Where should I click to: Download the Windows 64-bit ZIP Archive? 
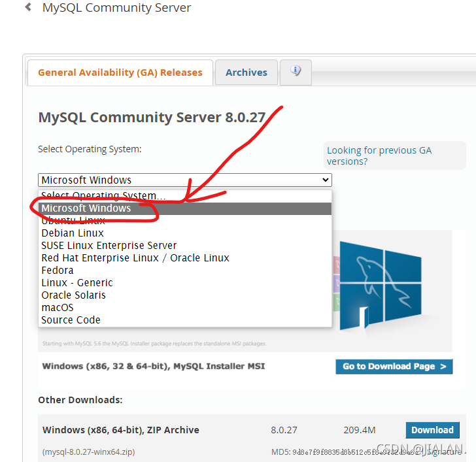pyautogui.click(x=432, y=430)
